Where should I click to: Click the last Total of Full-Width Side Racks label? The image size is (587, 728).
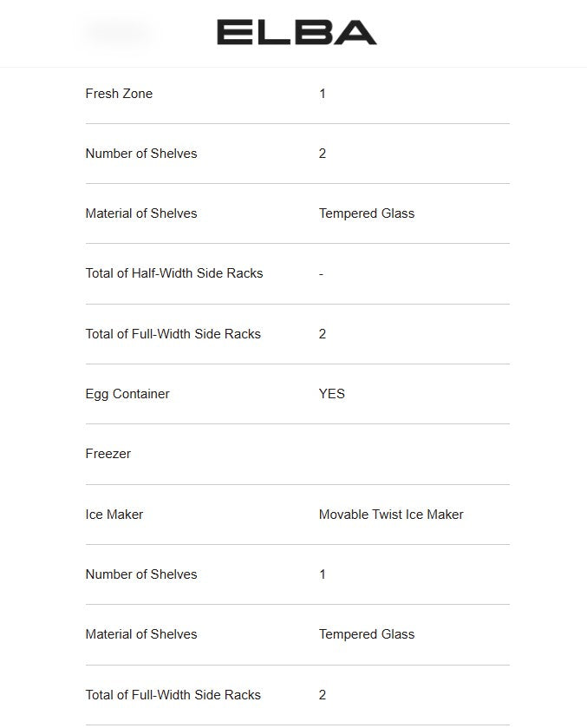point(173,695)
